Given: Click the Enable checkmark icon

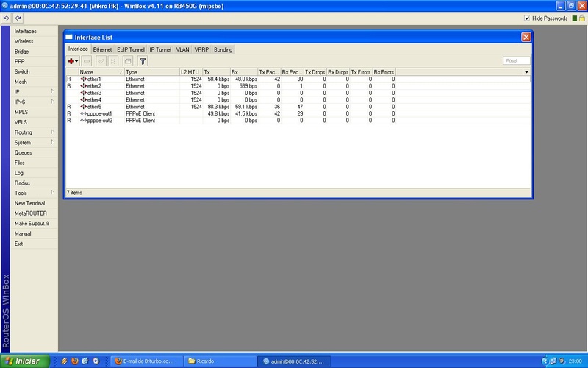Looking at the screenshot, I should point(101,61).
